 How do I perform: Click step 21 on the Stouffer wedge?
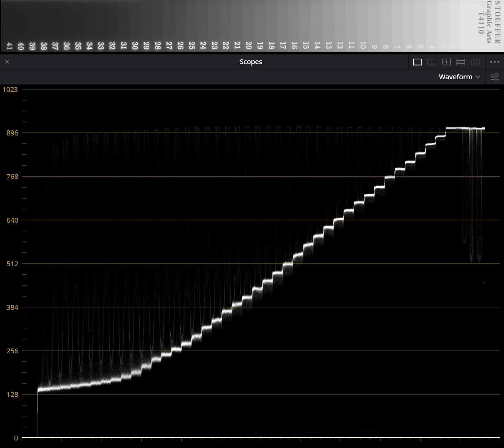coord(237,45)
